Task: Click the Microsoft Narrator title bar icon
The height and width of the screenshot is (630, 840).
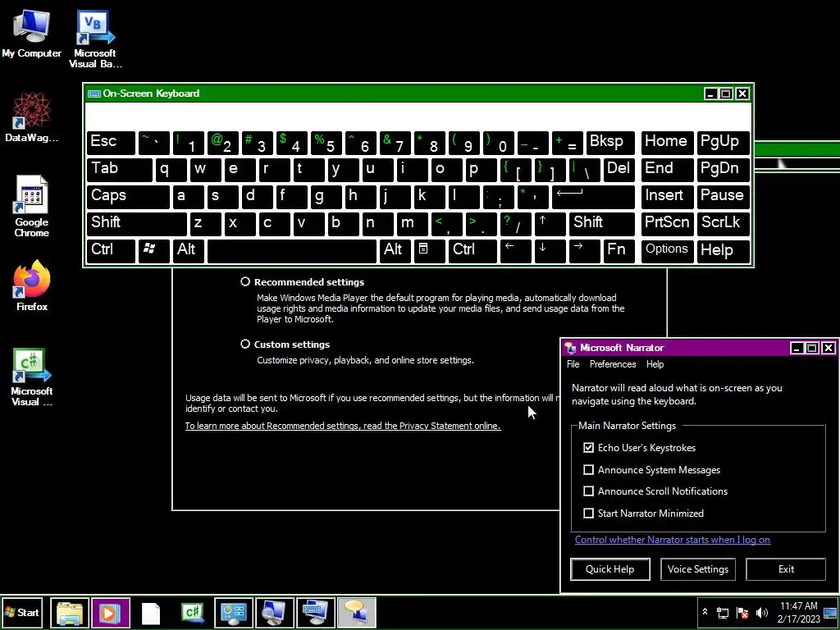Action: [x=571, y=348]
